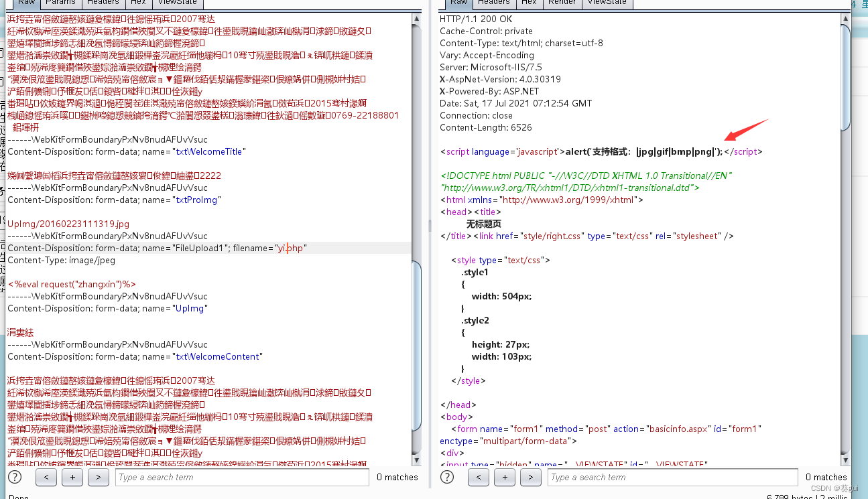Click the name="txtProImg" request line
Image resolution: width=868 pixels, height=499 pixels.
pyautogui.click(x=114, y=200)
